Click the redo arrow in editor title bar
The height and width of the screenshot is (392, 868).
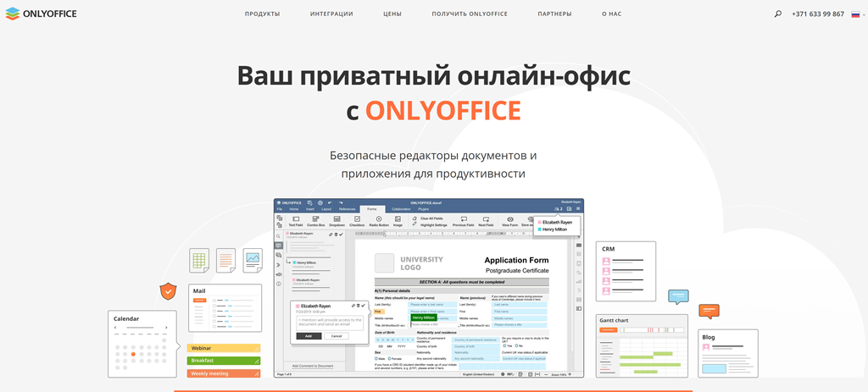(341, 203)
